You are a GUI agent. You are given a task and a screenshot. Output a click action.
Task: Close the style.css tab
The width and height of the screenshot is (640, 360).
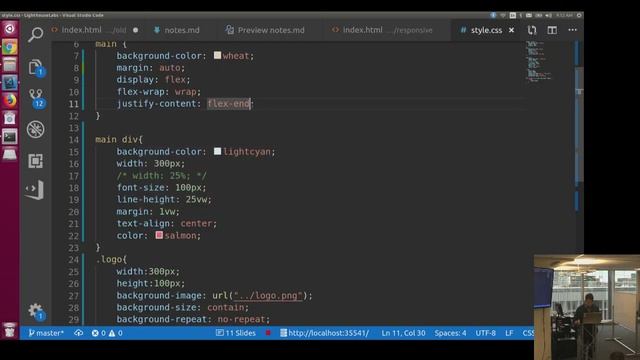click(x=511, y=30)
